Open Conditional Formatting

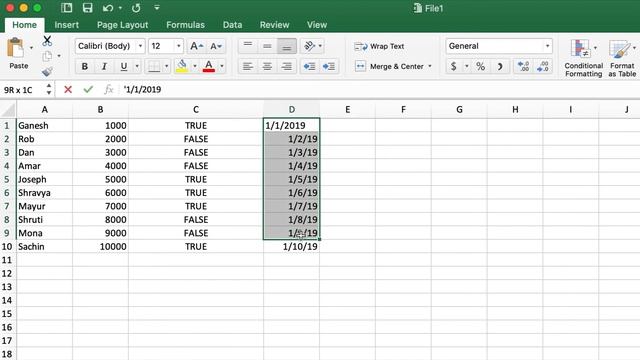[x=583, y=58]
